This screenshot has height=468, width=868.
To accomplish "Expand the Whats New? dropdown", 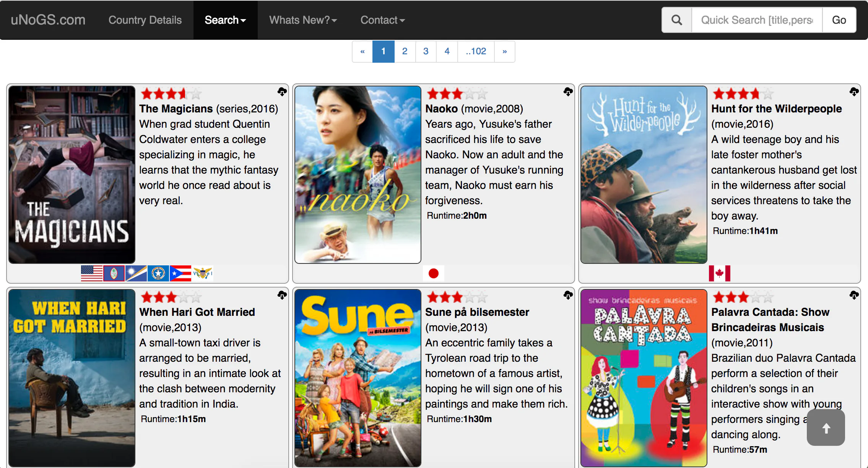I will click(303, 20).
